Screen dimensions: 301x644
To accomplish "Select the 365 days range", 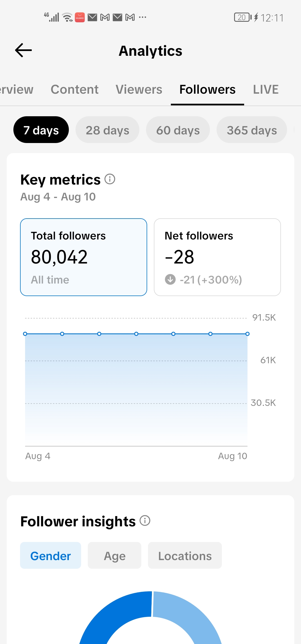I will (x=252, y=130).
